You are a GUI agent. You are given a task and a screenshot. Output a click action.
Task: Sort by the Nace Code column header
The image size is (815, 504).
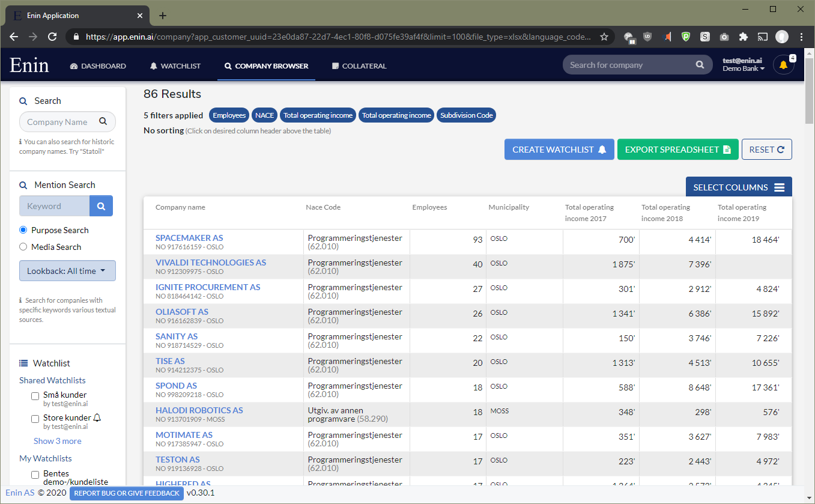pos(323,207)
